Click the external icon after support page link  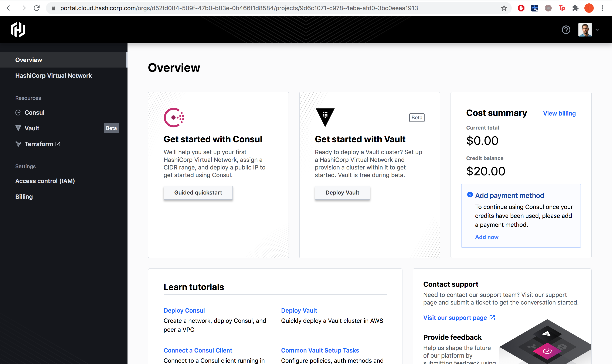[492, 318]
